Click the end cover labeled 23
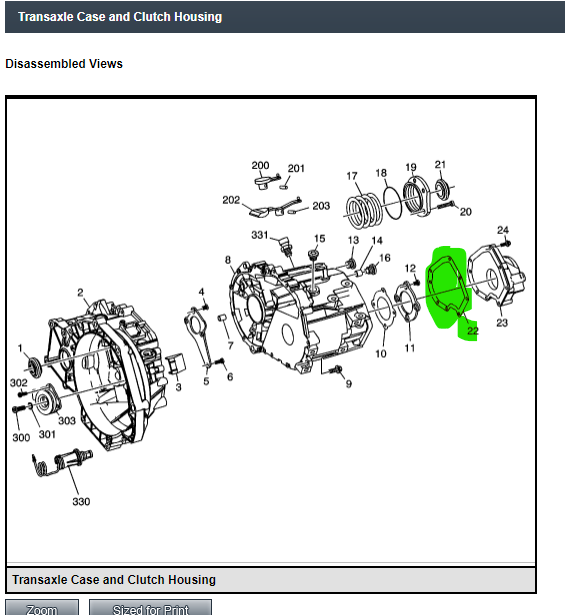The image size is (565, 615). point(497,276)
